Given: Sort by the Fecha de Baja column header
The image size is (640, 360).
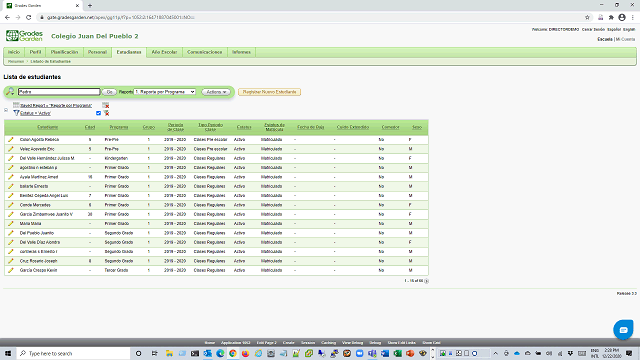Looking at the screenshot, I should [311, 127].
